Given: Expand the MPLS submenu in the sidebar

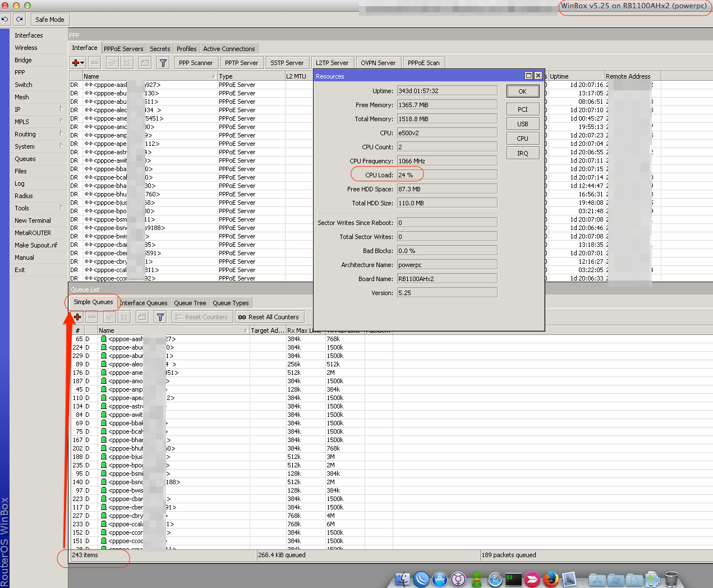Looking at the screenshot, I should click(x=61, y=121).
